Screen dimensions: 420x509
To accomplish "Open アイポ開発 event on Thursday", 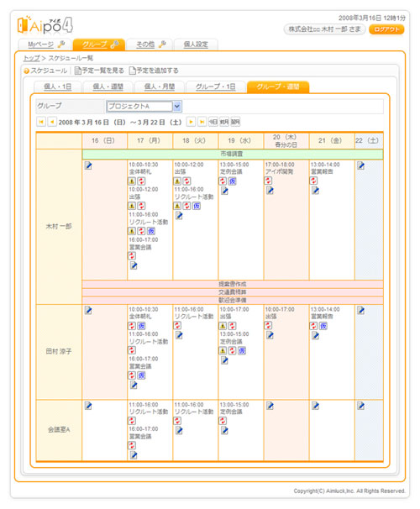I will point(280,171).
